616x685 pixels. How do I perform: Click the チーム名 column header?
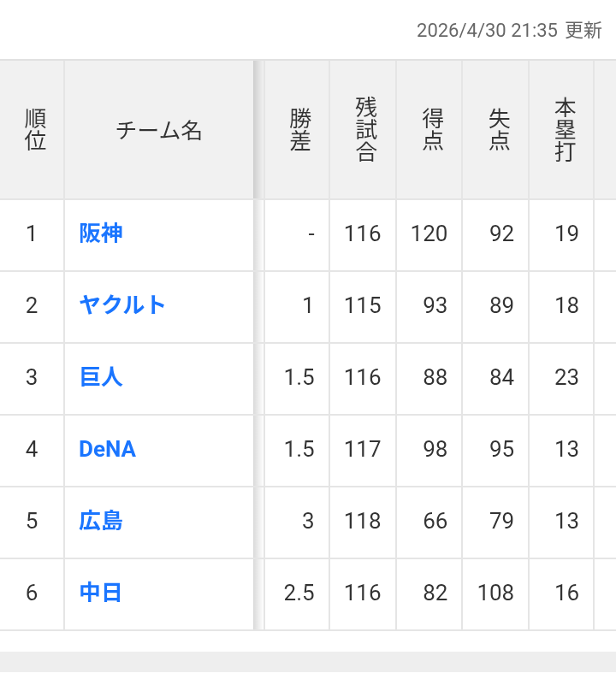pyautogui.click(x=158, y=130)
